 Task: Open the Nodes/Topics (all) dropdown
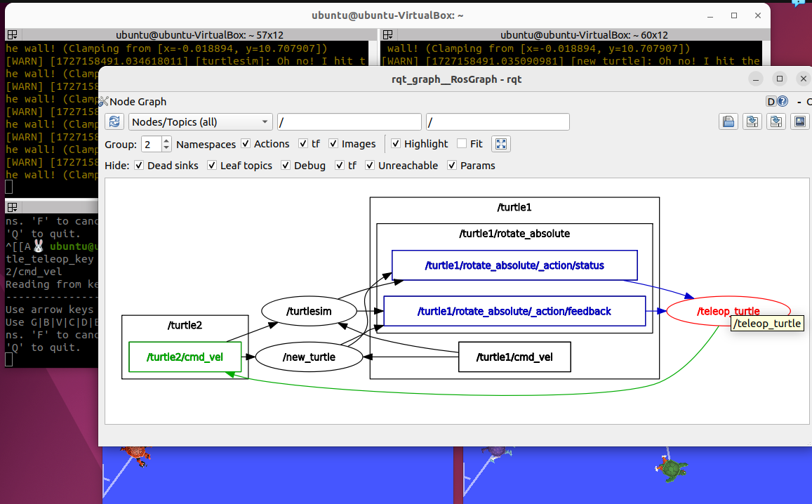click(201, 121)
